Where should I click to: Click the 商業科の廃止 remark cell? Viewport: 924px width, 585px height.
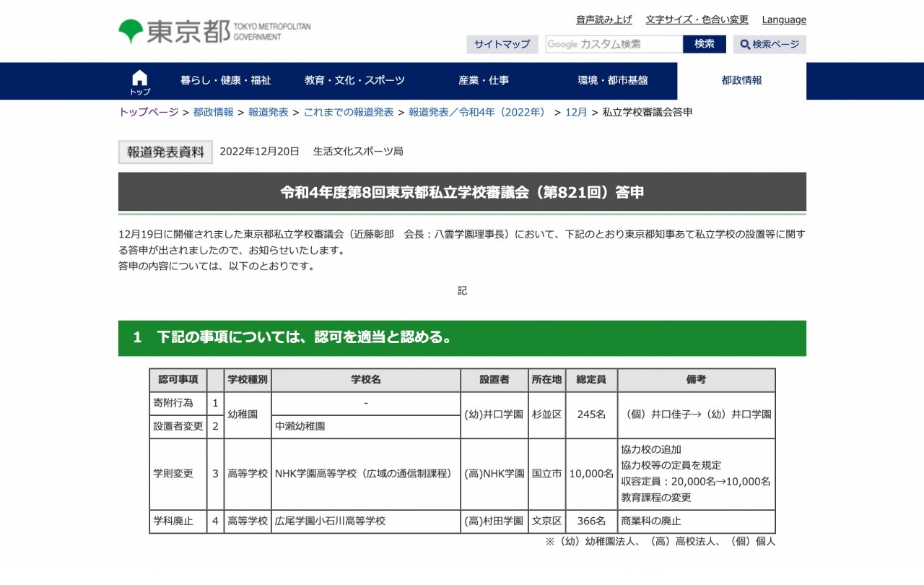point(697,521)
